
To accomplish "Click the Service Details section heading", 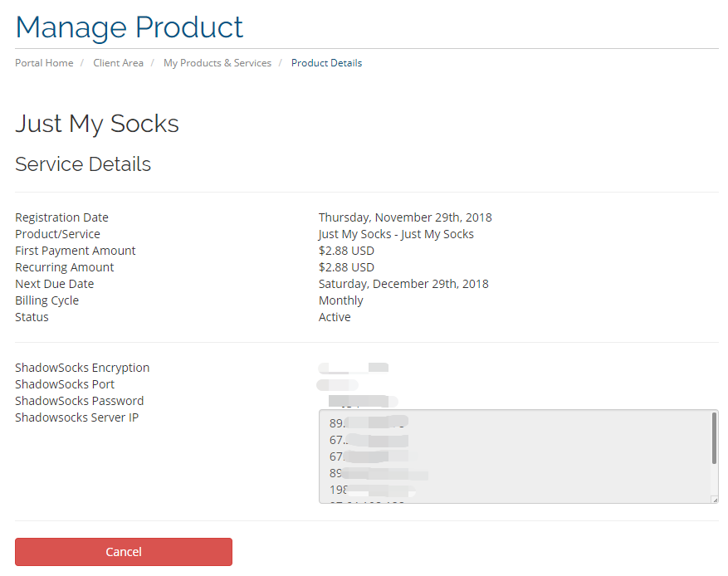I will [83, 164].
